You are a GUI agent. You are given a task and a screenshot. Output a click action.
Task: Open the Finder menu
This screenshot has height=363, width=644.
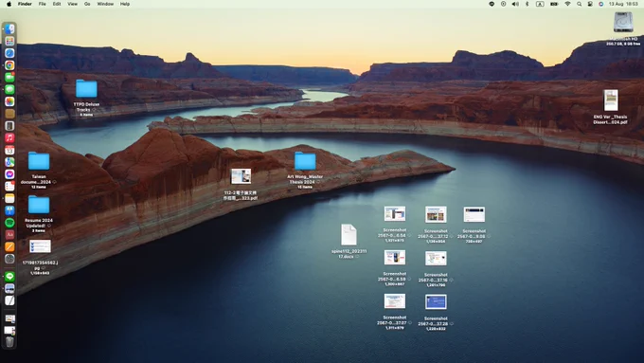pyautogui.click(x=25, y=4)
